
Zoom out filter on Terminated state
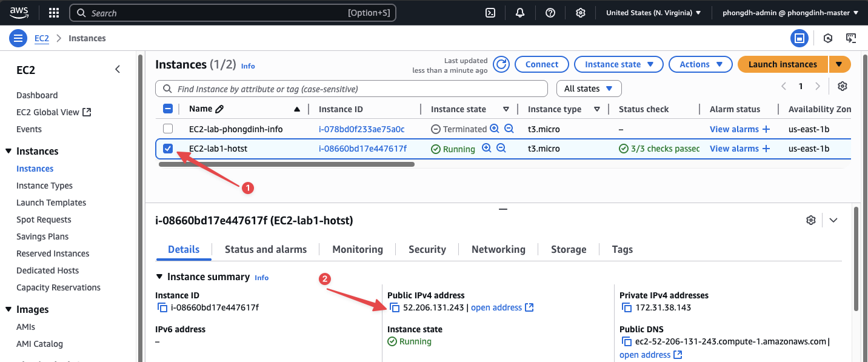coord(509,129)
